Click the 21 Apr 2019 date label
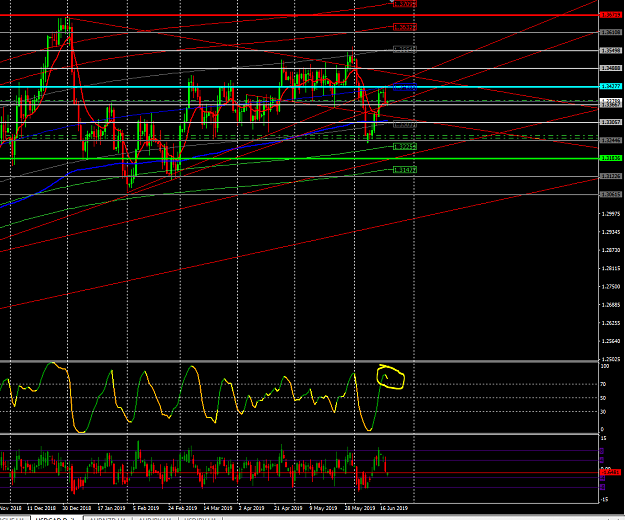Image resolution: width=625 pixels, height=520 pixels. pyautogui.click(x=288, y=508)
